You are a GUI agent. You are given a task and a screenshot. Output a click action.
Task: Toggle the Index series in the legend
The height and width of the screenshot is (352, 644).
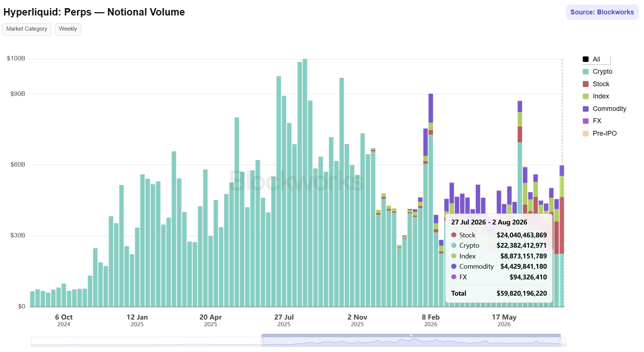click(x=596, y=96)
